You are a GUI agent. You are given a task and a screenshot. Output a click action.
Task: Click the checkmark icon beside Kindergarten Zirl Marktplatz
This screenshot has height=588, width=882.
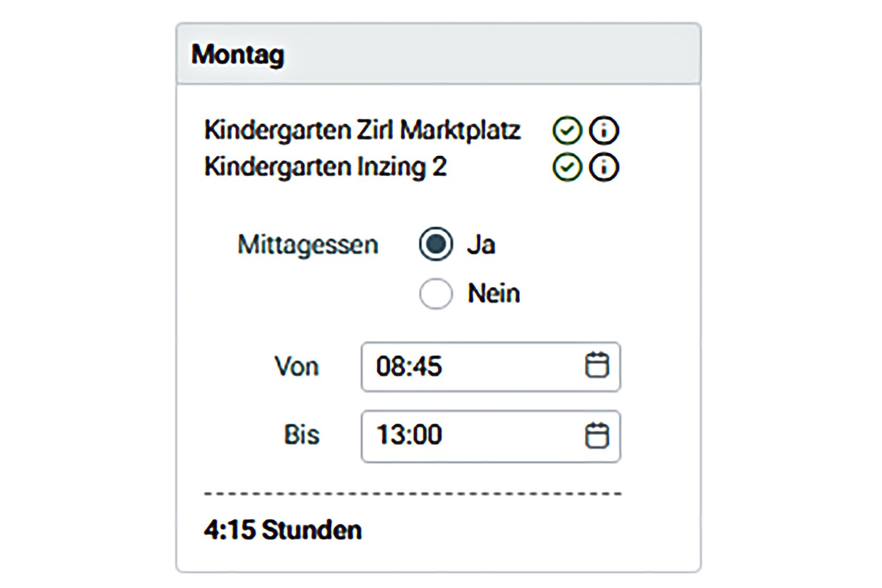(567, 131)
